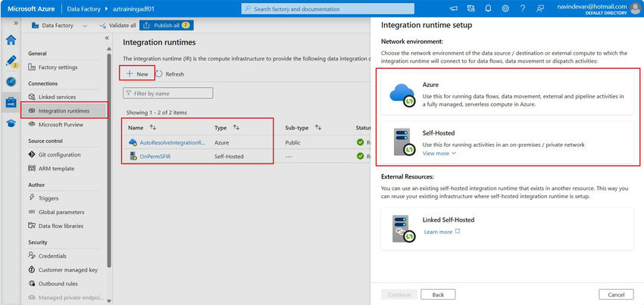The height and width of the screenshot is (305, 644).
Task: Open the Home hub icon
Action: point(11,40)
